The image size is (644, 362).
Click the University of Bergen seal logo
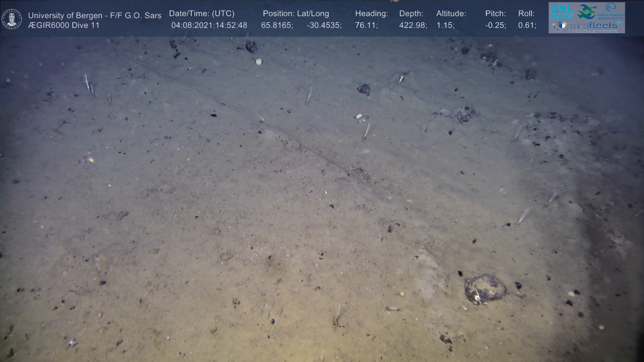[x=12, y=19]
